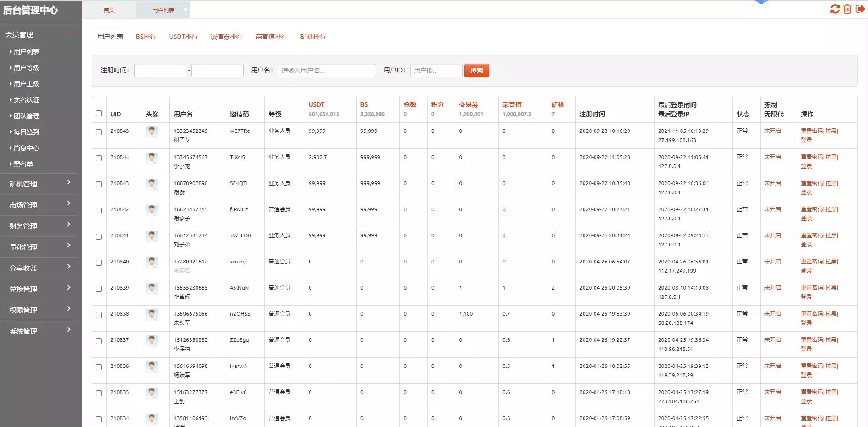Click avatar thumbnail of user 210845
The height and width of the screenshot is (427, 868).
152,132
